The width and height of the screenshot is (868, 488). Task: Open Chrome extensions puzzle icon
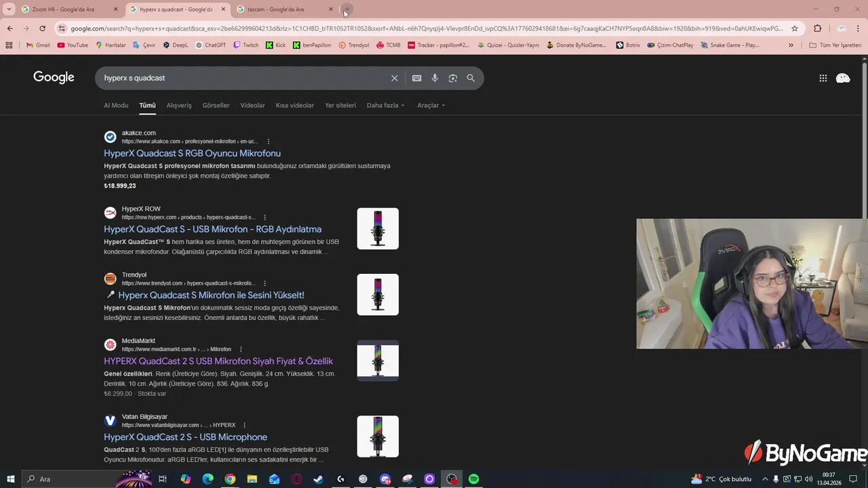pyautogui.click(x=818, y=28)
